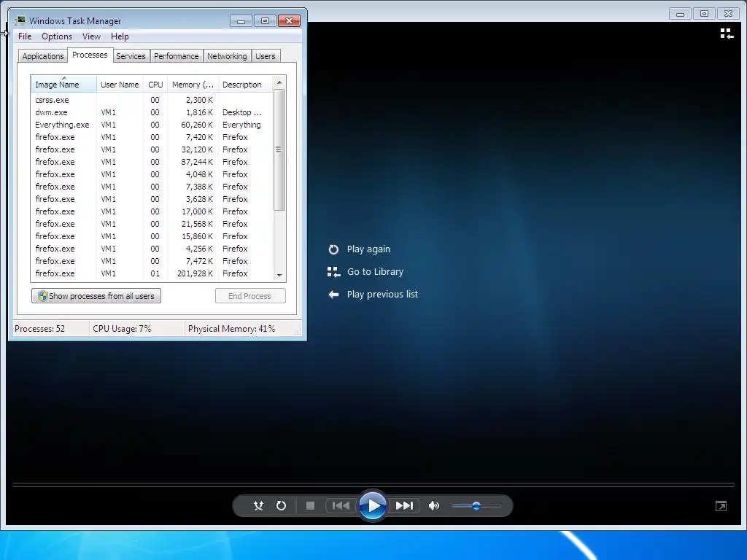Click the playback seek bar

373,485
